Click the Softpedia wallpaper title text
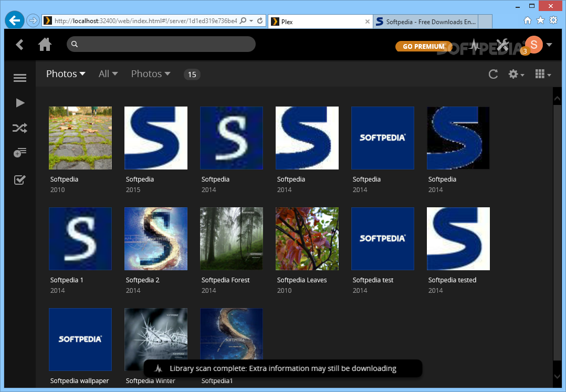The height and width of the screenshot is (392, 566). (x=79, y=381)
